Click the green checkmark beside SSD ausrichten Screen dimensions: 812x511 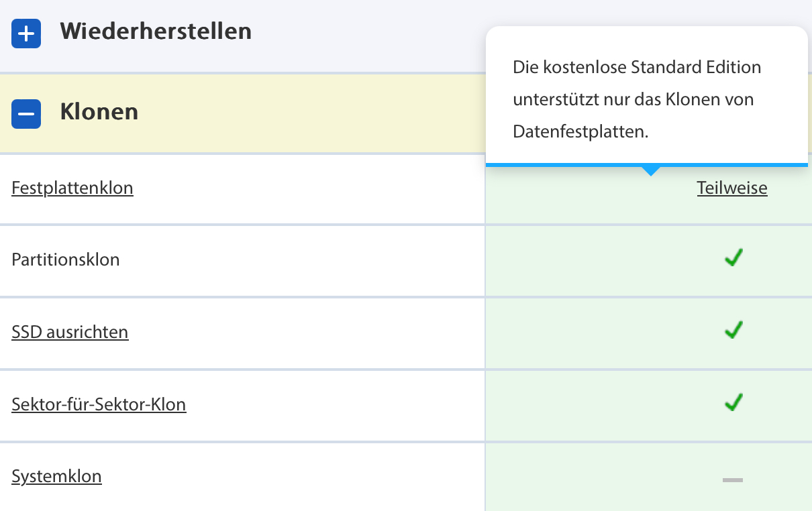coord(733,330)
